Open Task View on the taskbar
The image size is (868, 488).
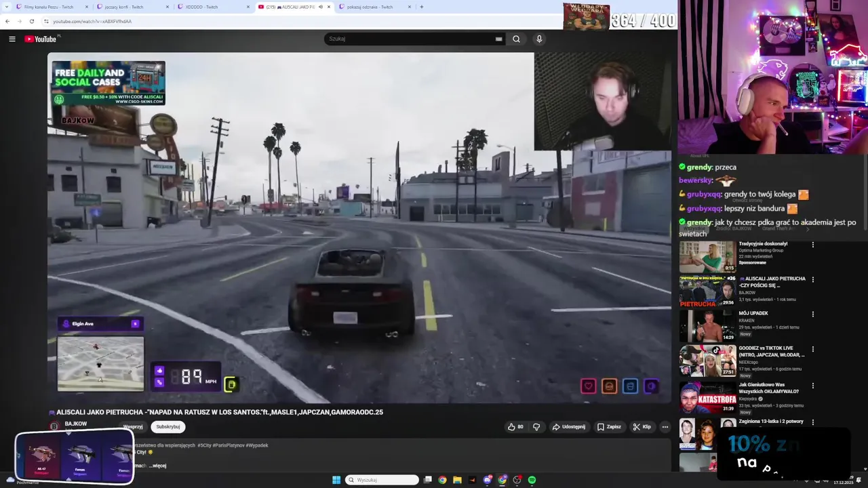[x=428, y=480]
